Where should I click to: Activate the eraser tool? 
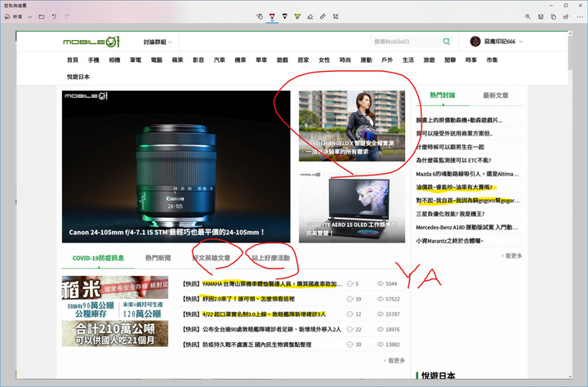(x=310, y=16)
